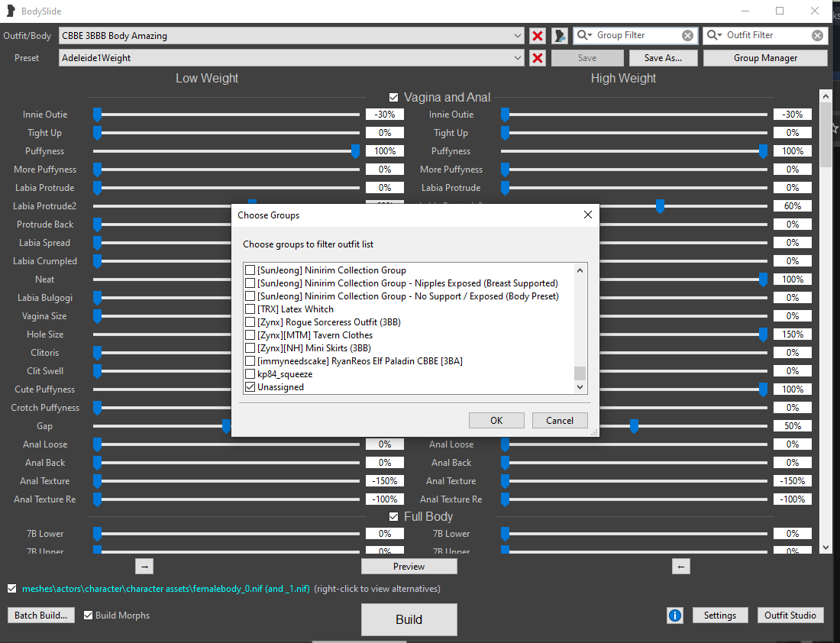The height and width of the screenshot is (643, 840).
Task: Check [Zynx] Rogue Sorceress Outfit (3BB)
Action: [x=250, y=322]
